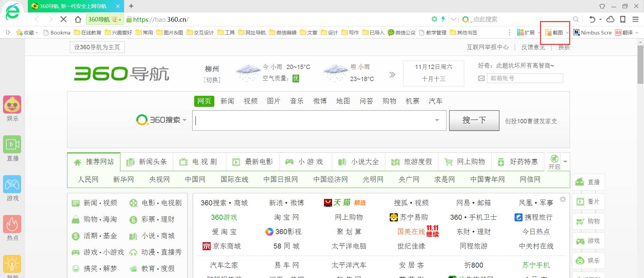Click the 搜一下 search button
The width and height of the screenshot is (644, 278).
tap(474, 120)
